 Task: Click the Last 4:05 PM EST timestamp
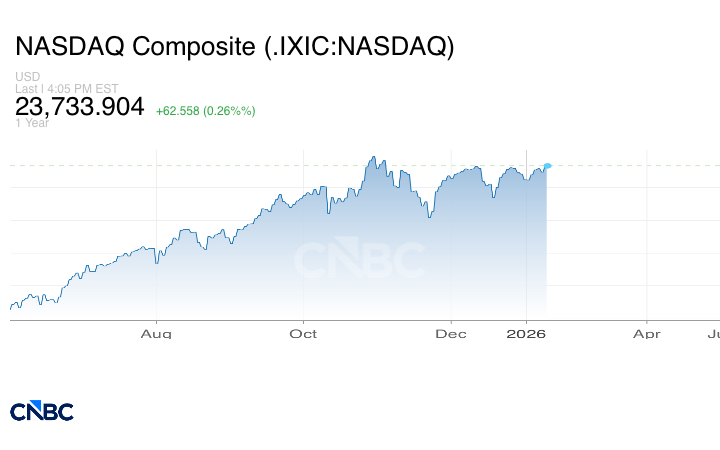click(x=68, y=89)
